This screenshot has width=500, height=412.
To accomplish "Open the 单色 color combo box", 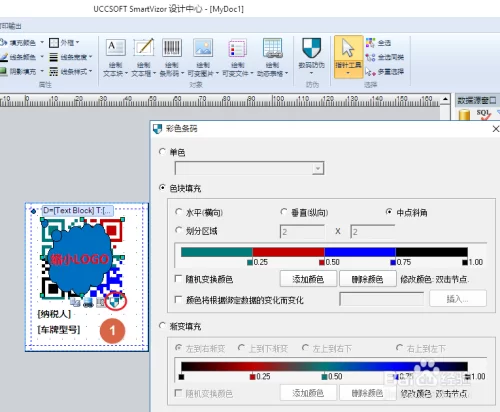I will 249,168.
